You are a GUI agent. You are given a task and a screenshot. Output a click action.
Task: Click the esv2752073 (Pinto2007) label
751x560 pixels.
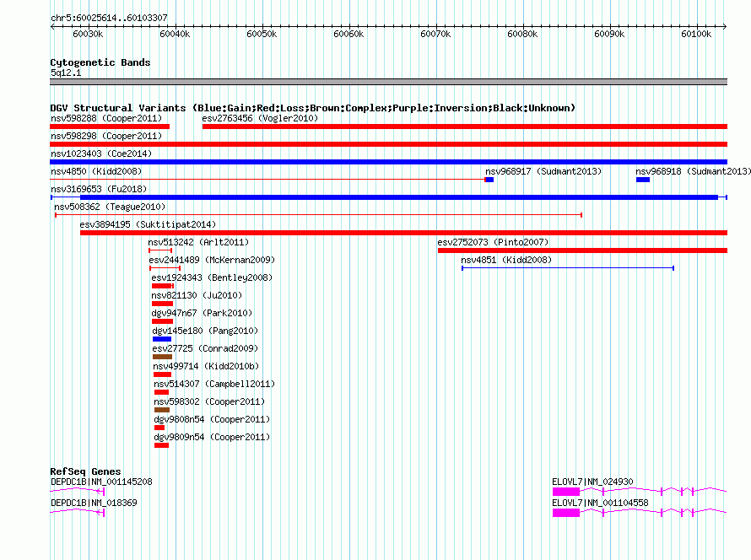pos(493,242)
